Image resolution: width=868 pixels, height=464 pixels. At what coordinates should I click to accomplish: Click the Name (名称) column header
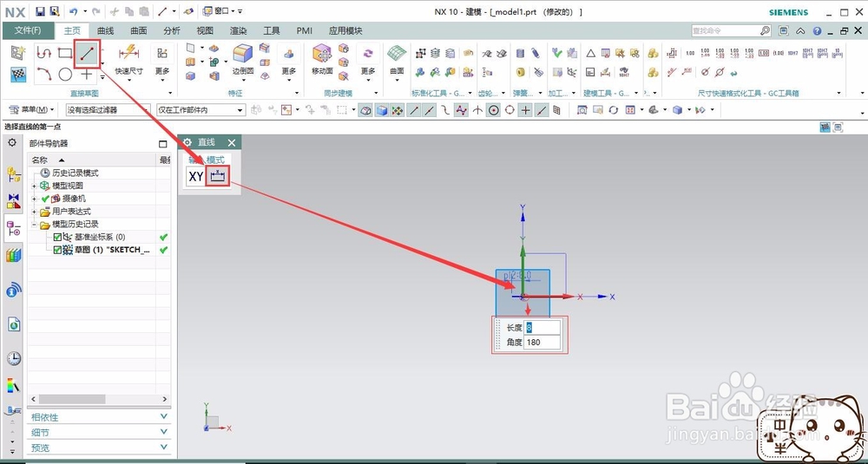92,160
